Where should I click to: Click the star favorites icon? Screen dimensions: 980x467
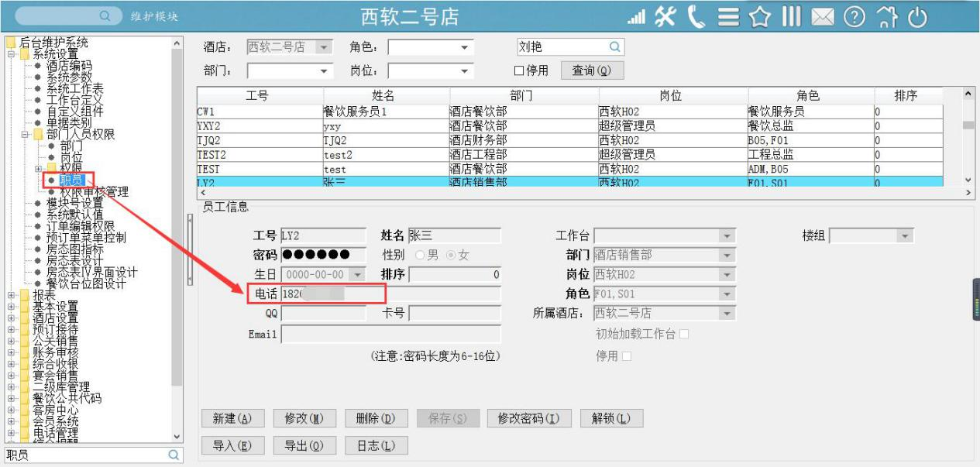coord(759,17)
